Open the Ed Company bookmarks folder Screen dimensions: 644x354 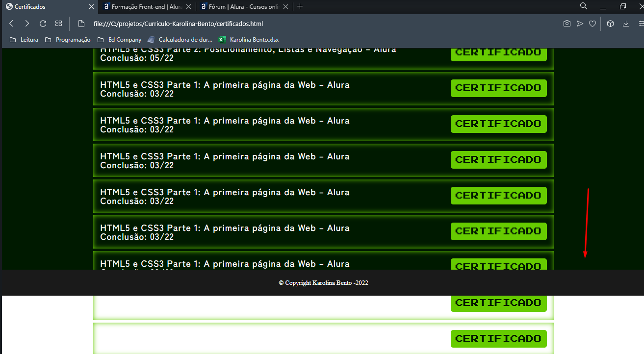coord(120,40)
